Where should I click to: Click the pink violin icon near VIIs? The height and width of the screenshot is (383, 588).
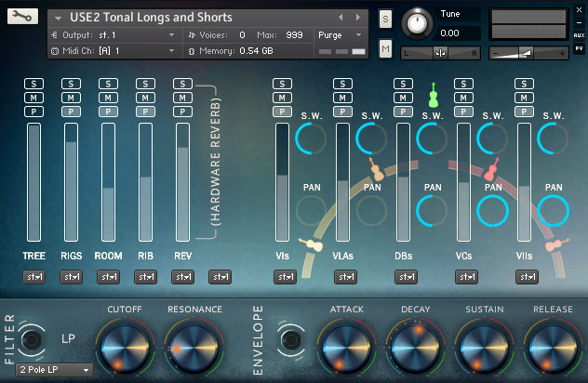557,244
